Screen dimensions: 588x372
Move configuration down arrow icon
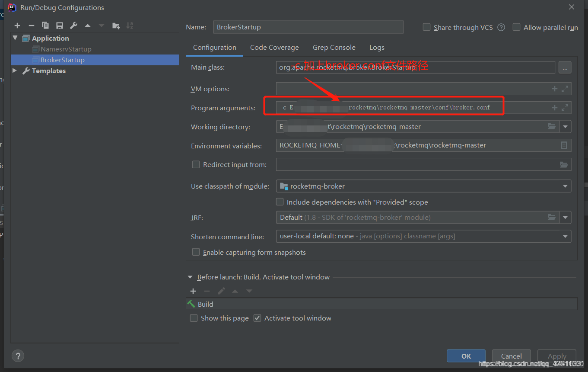click(102, 26)
